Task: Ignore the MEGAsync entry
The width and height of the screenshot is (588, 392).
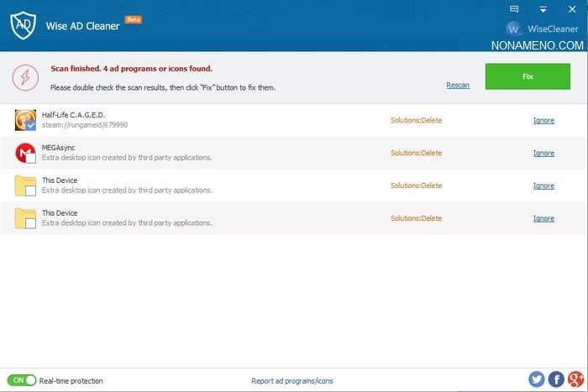Action: [x=543, y=153]
